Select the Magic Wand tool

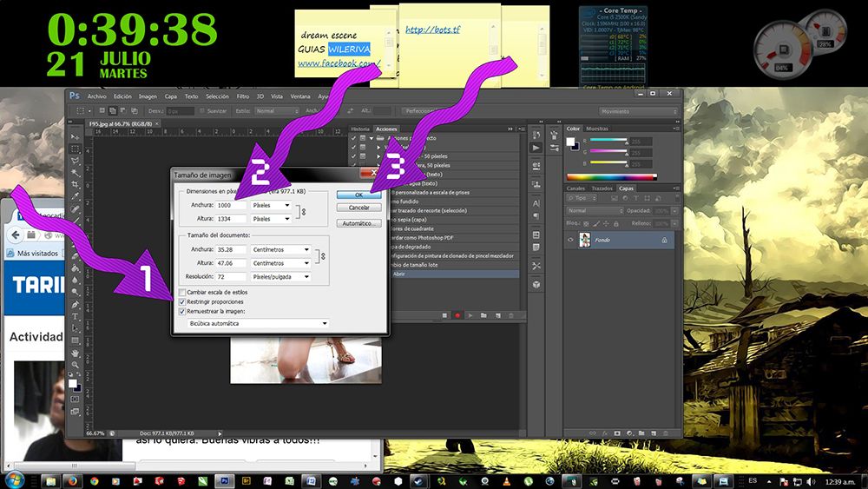pyautogui.click(x=76, y=173)
